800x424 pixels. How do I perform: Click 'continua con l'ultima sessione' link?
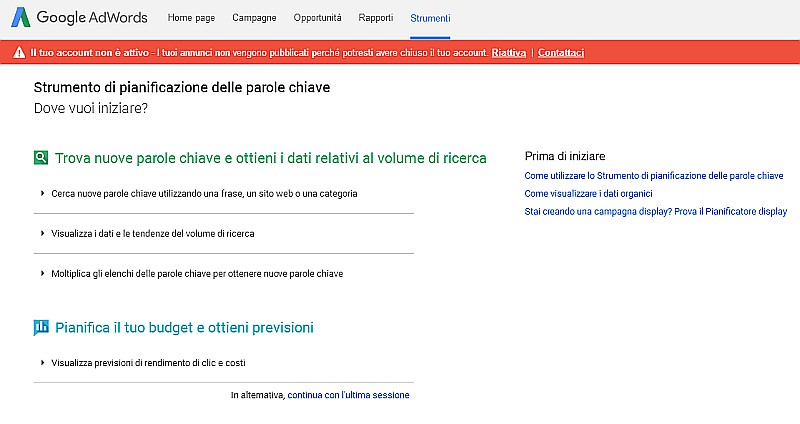point(348,395)
